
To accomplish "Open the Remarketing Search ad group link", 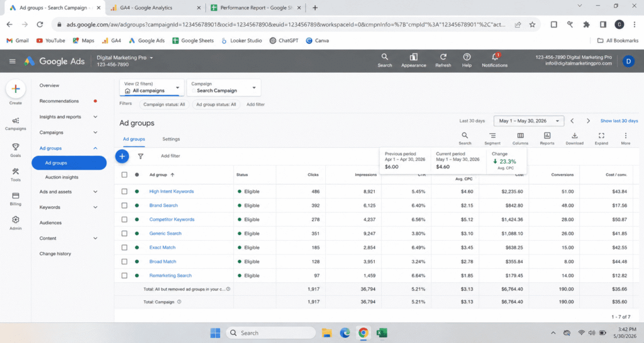I will coord(170,276).
